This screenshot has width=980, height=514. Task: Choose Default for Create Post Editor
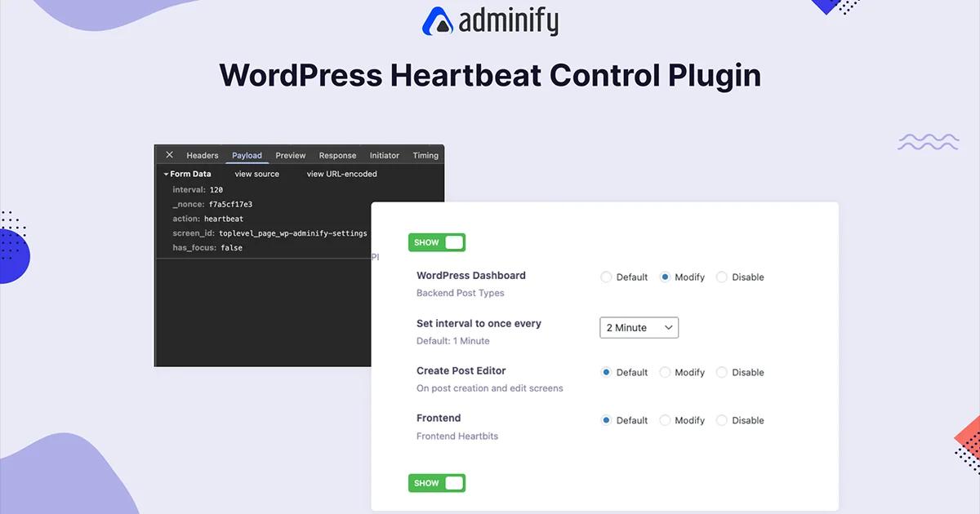(606, 372)
